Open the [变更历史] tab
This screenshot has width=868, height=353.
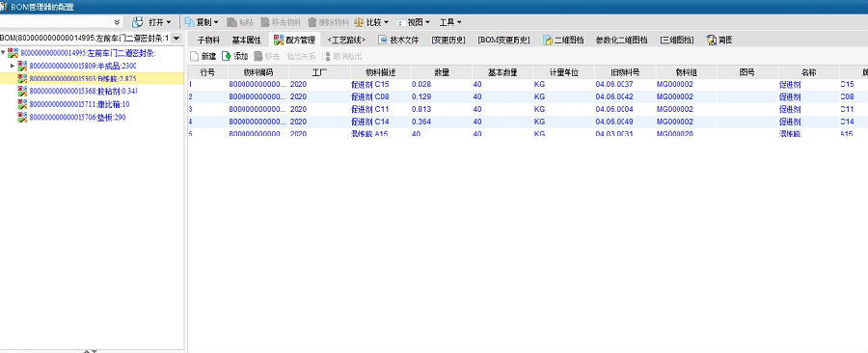(448, 40)
